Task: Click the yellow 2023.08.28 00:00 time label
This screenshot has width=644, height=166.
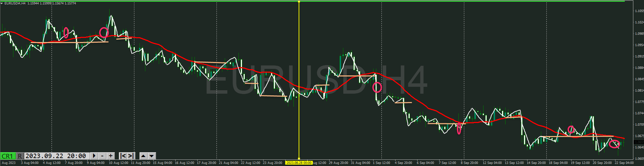Action: click(x=299, y=163)
